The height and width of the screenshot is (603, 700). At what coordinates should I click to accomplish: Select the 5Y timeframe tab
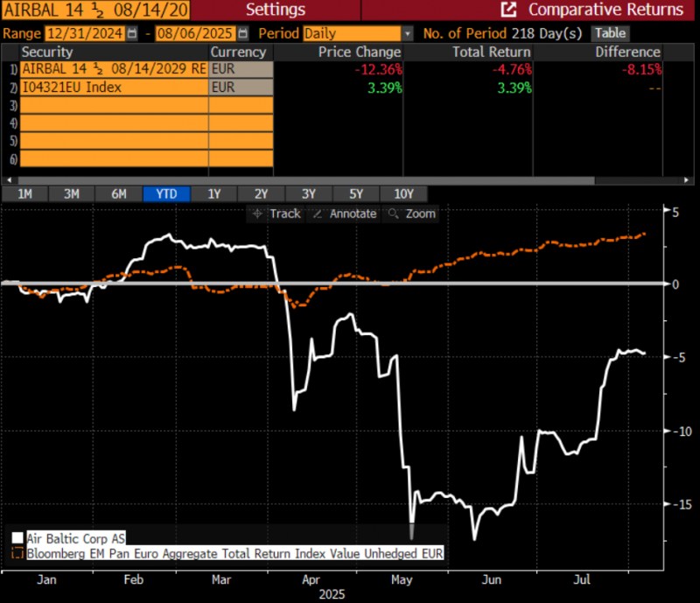pos(355,194)
